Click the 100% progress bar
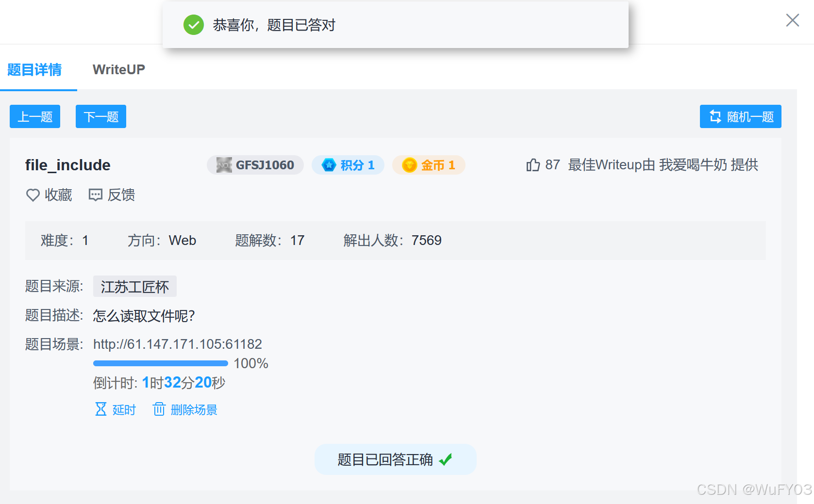814x504 pixels. [160, 363]
